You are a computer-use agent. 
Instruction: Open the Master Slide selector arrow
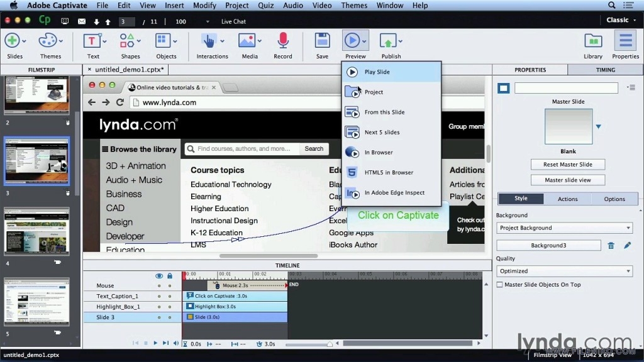coord(599,128)
